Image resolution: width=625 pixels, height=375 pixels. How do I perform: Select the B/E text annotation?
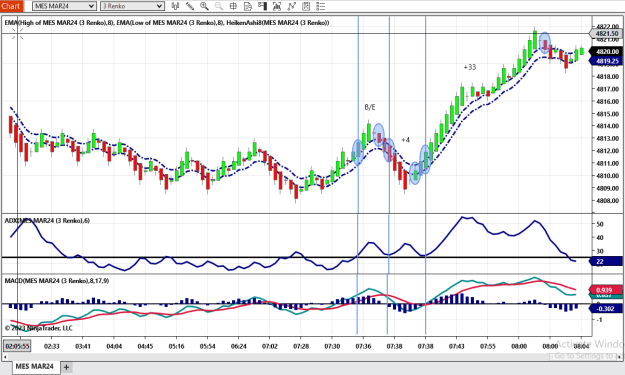point(370,107)
